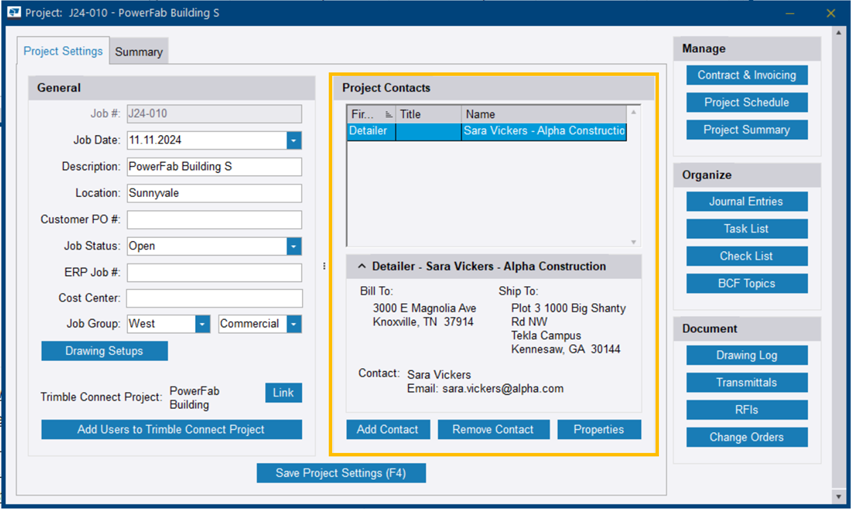Click the sort icon in first column header
The width and height of the screenshot is (851, 509).
[x=388, y=115]
